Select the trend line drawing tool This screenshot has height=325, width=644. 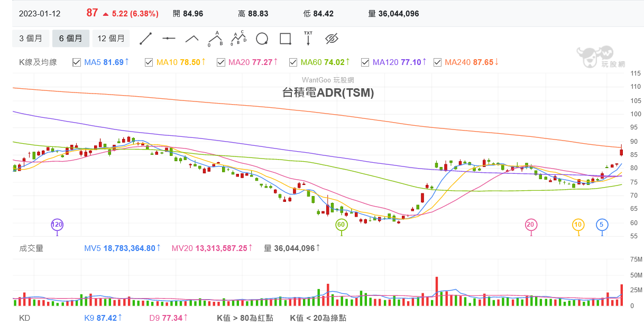point(145,39)
